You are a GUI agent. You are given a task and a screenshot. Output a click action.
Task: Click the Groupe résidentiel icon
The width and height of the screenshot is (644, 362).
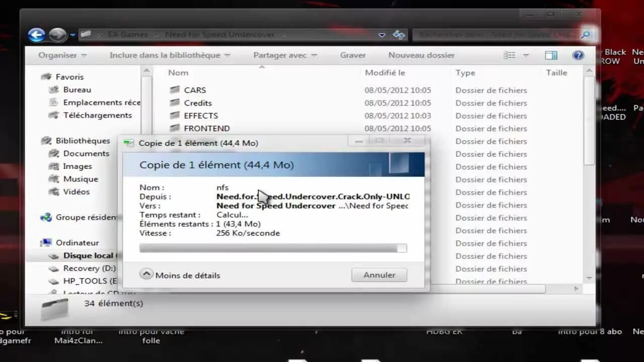(x=46, y=218)
